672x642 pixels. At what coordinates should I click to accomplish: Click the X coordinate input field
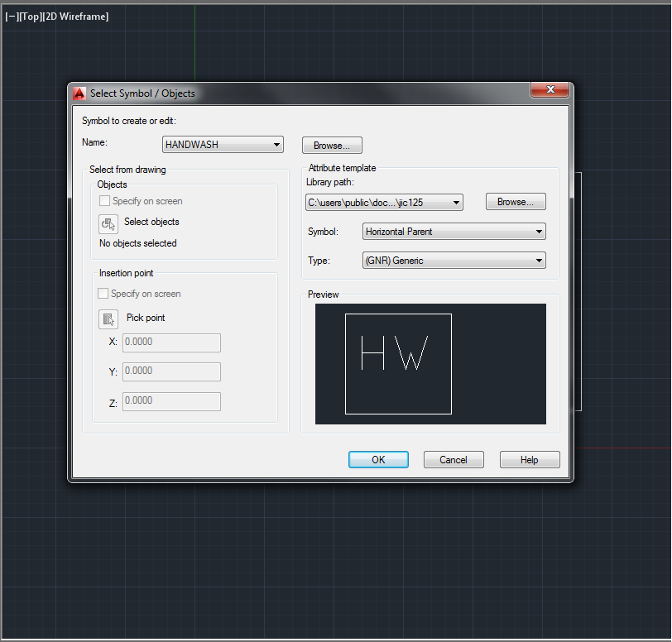coord(172,343)
